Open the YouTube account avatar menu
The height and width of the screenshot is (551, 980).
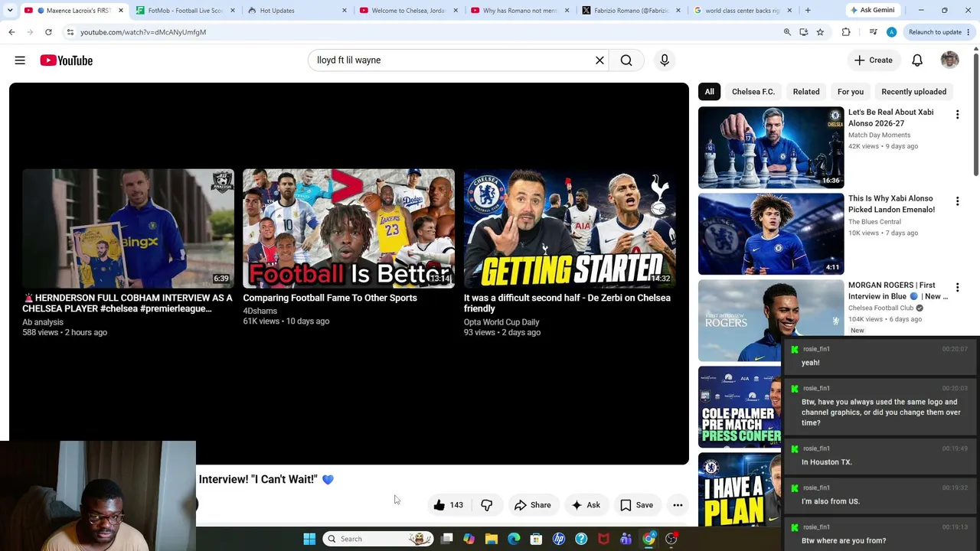pyautogui.click(x=949, y=60)
